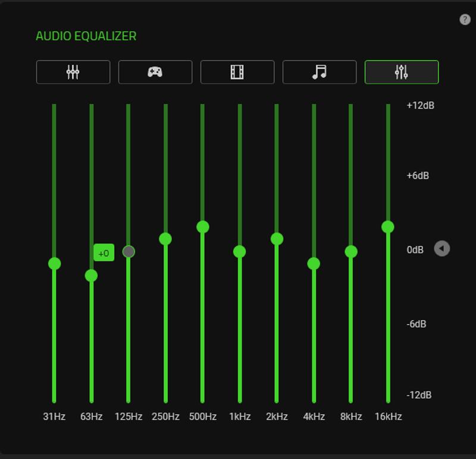Choose the Game preset controller icon
The height and width of the screenshot is (459, 476).
coord(155,72)
